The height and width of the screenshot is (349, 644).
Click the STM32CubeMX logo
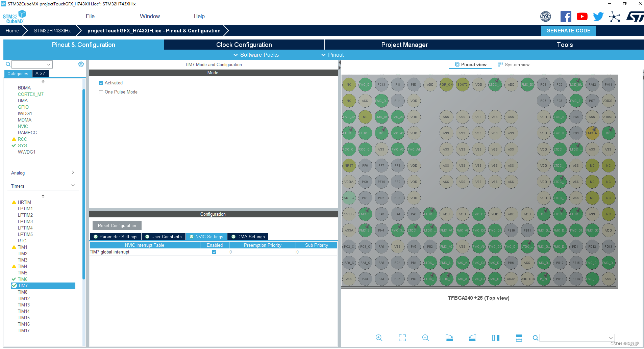(x=14, y=17)
